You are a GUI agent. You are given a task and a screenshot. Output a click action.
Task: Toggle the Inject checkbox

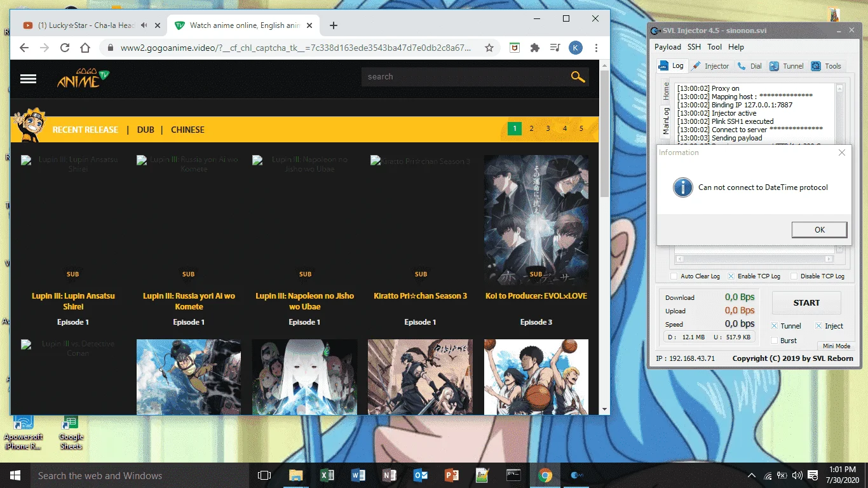click(x=818, y=326)
